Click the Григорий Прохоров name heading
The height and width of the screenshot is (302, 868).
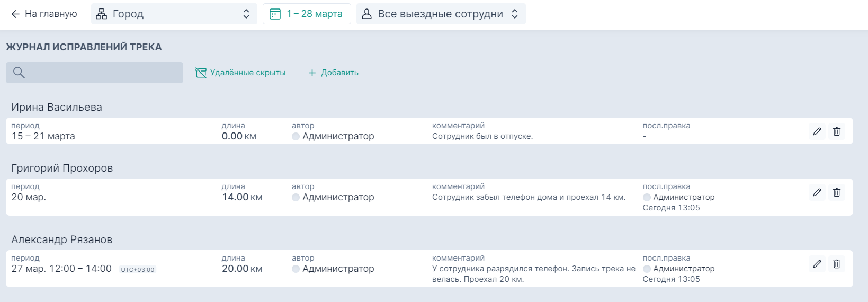coord(62,168)
